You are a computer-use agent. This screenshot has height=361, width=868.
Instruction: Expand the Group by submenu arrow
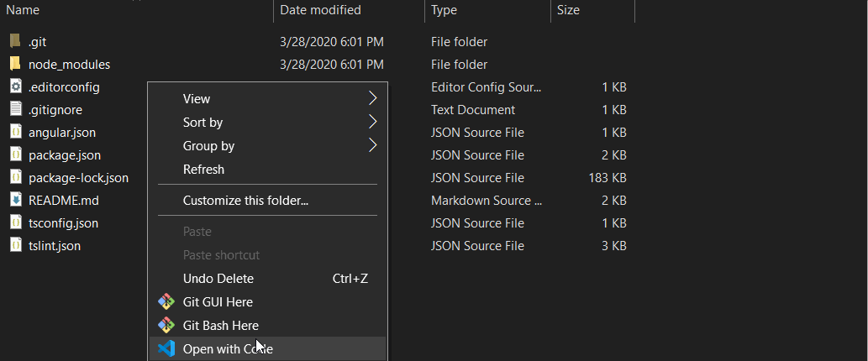point(372,145)
